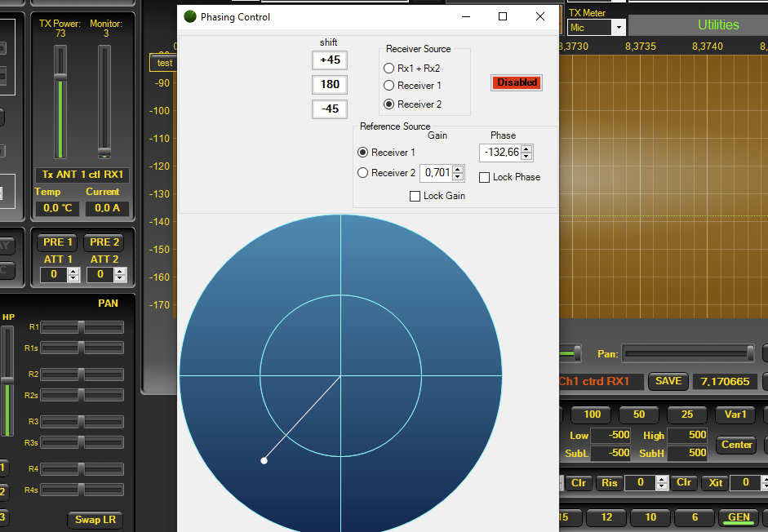Toggle the PRE 1 preamp button
Screen dimensions: 768x532
tap(58, 242)
